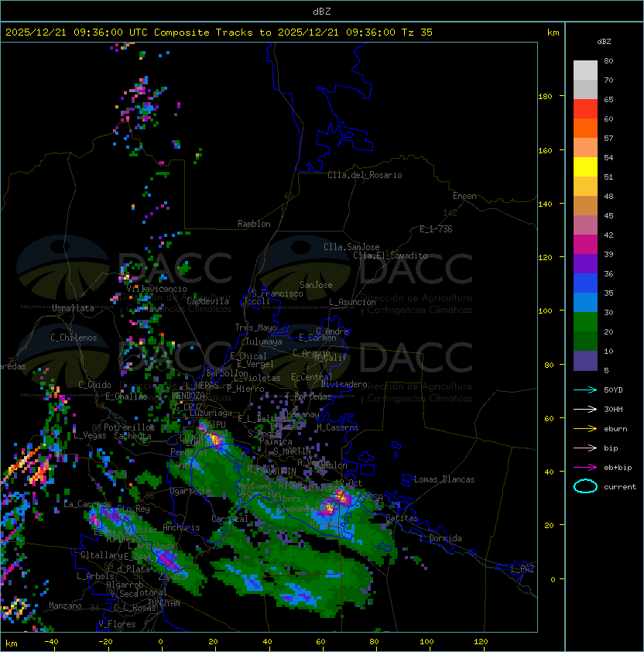Click the 'Luzuriaga' map label
Screen dimensions: 644x652
[x=211, y=413]
